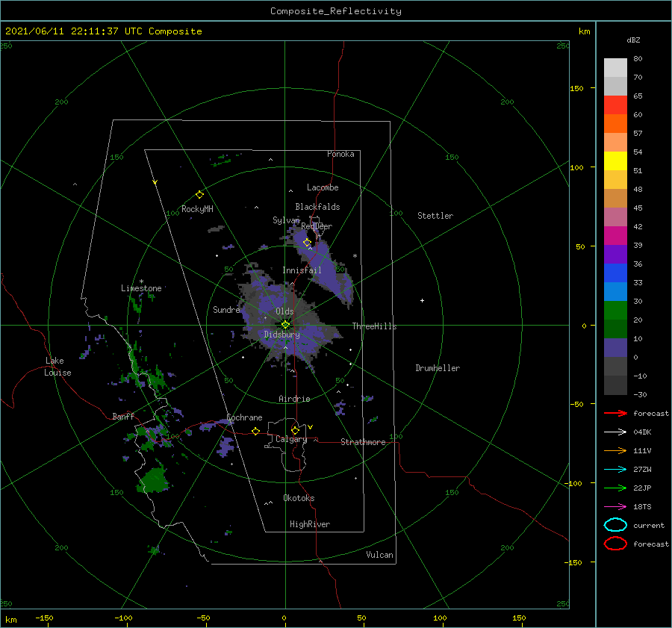
Task: Click the Cochrane town label
Action: click(x=244, y=417)
